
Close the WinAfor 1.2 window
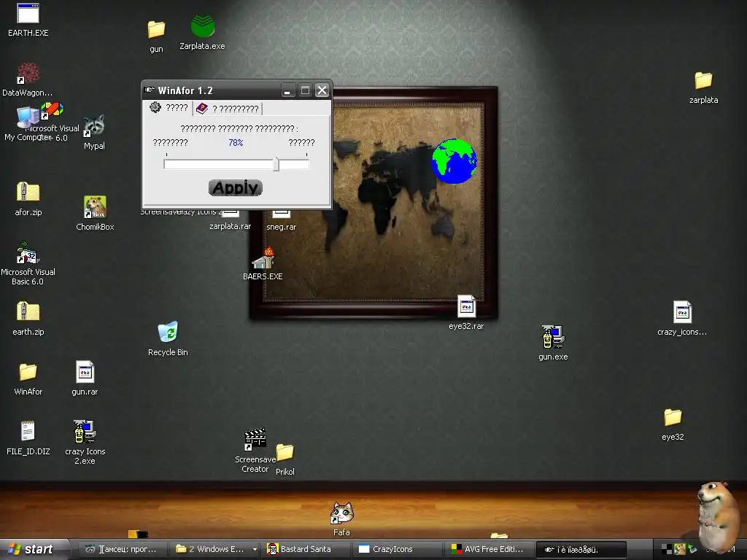tap(322, 90)
